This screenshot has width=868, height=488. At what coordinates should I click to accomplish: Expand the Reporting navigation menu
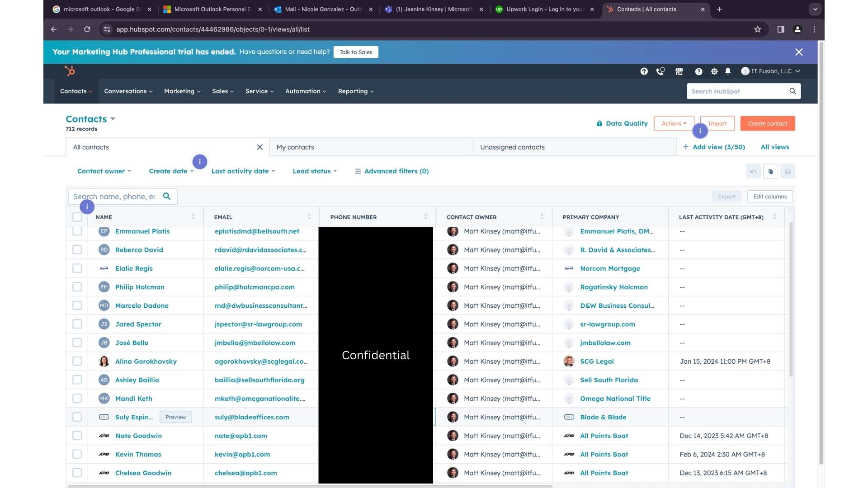pos(356,91)
